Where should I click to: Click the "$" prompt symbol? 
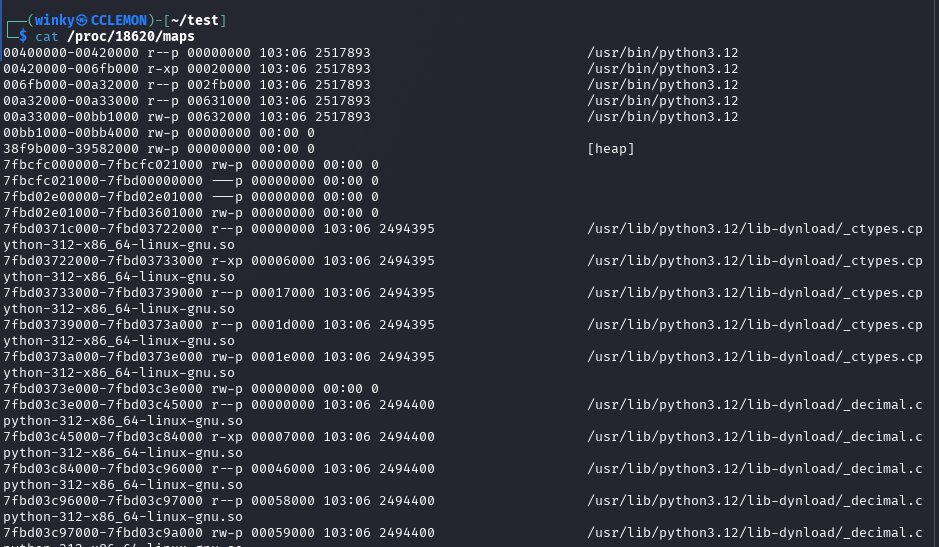click(x=23, y=36)
